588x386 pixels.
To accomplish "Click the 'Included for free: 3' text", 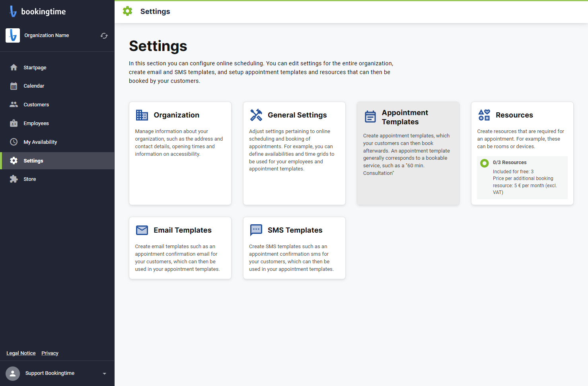I will pos(513,172).
